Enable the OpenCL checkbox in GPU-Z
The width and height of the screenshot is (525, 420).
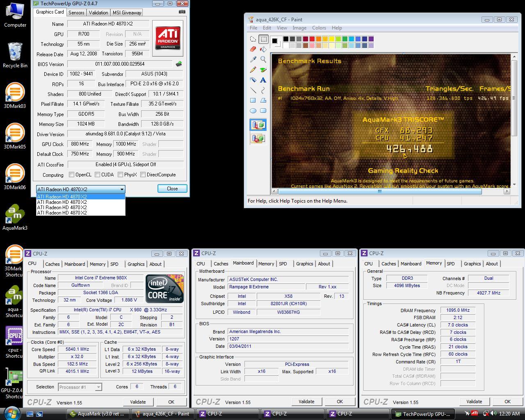click(x=72, y=175)
